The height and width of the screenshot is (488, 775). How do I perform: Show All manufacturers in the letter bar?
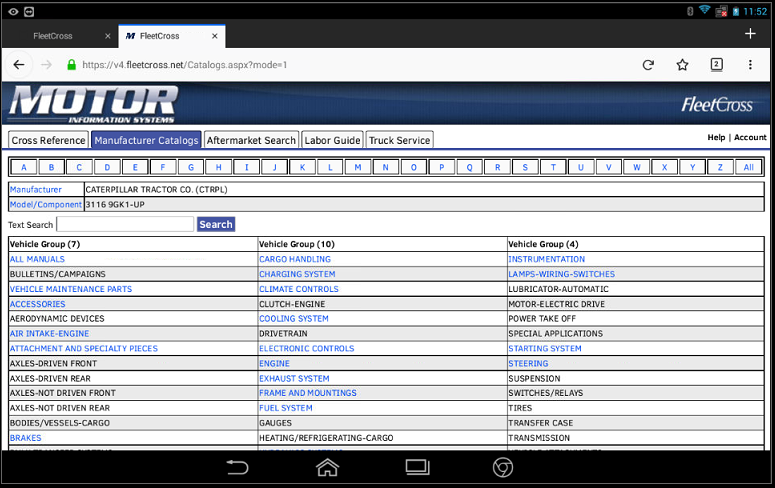[749, 167]
